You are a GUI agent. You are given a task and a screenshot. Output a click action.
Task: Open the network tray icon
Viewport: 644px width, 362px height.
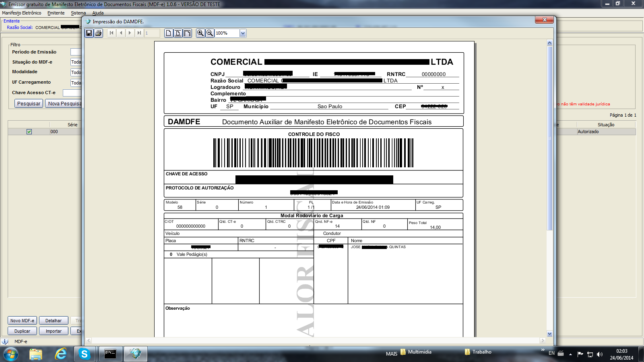point(590,354)
